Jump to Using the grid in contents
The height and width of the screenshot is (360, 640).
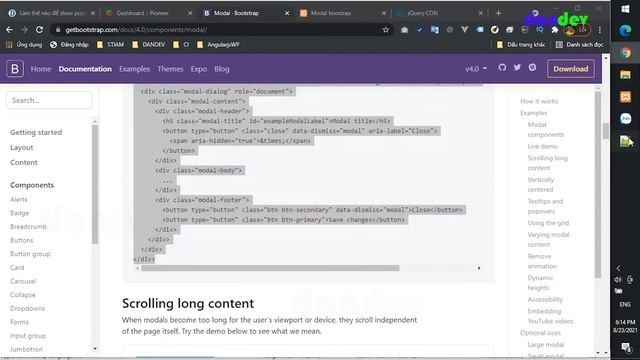click(x=548, y=223)
